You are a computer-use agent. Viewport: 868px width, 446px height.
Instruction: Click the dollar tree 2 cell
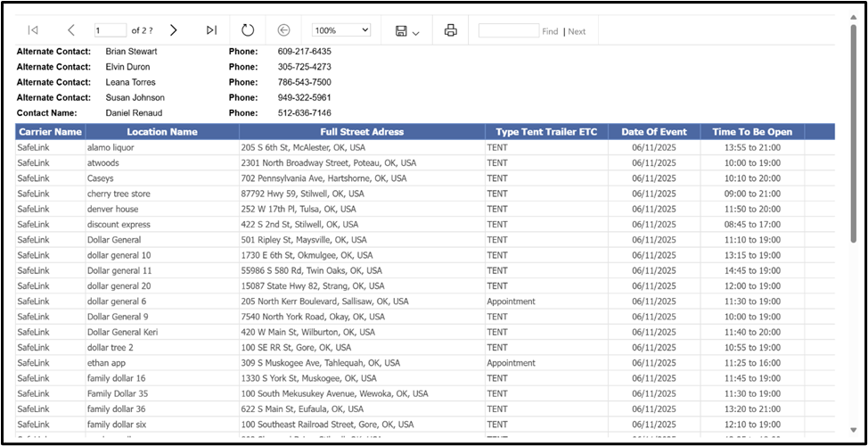[x=162, y=347]
